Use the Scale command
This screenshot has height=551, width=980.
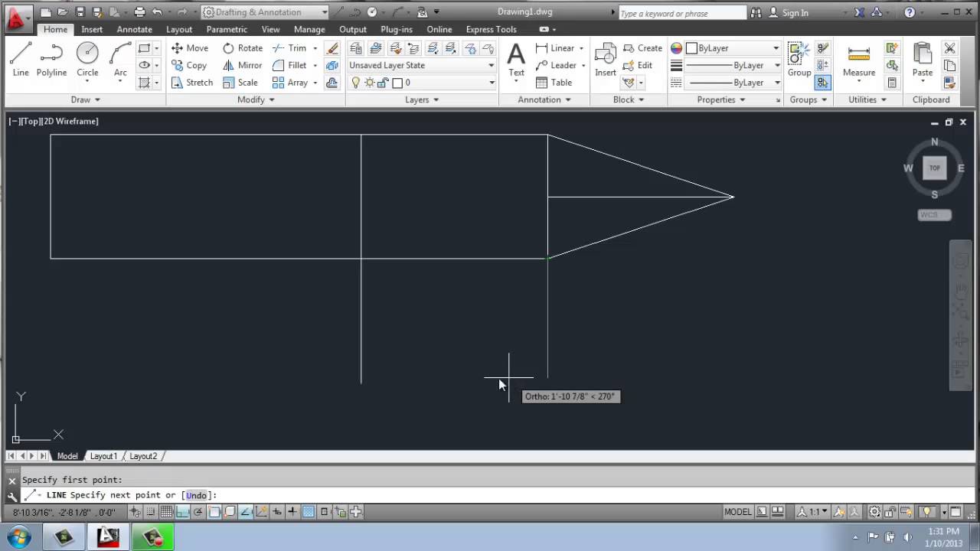point(240,82)
